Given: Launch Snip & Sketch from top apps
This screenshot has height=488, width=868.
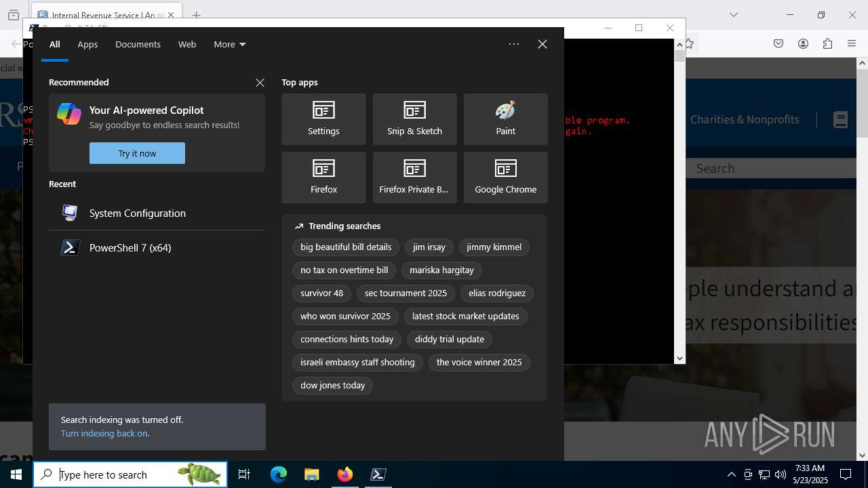Looking at the screenshot, I should click(x=414, y=119).
